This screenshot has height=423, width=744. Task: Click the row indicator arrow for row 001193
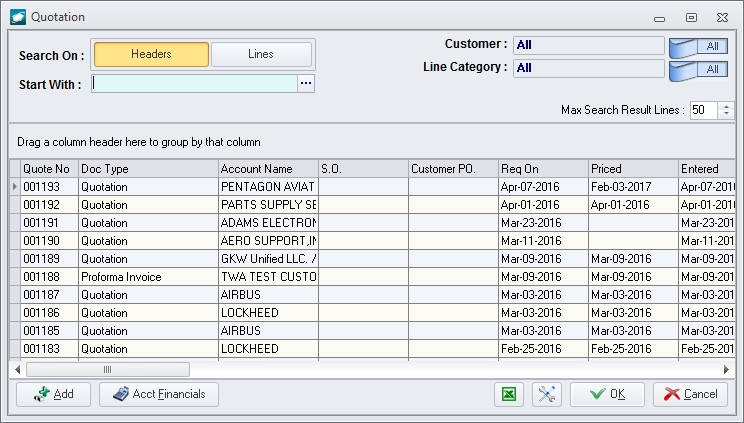coord(15,187)
